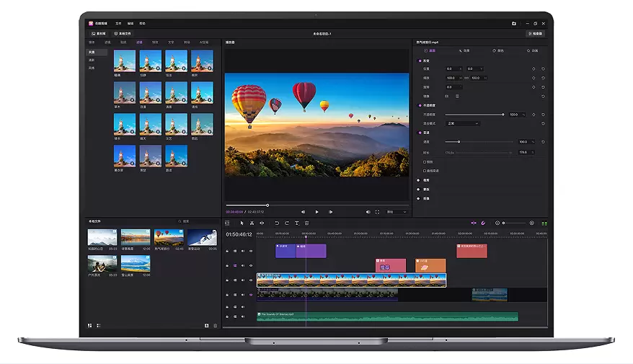Click the 本地文件 button in top toolbar
This screenshot has height=364, width=633.
tap(123, 33)
